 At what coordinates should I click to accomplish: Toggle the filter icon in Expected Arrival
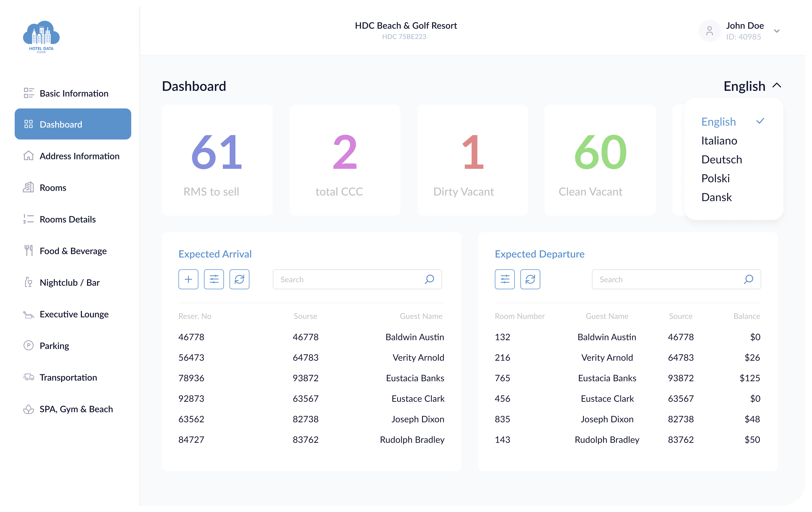point(214,279)
